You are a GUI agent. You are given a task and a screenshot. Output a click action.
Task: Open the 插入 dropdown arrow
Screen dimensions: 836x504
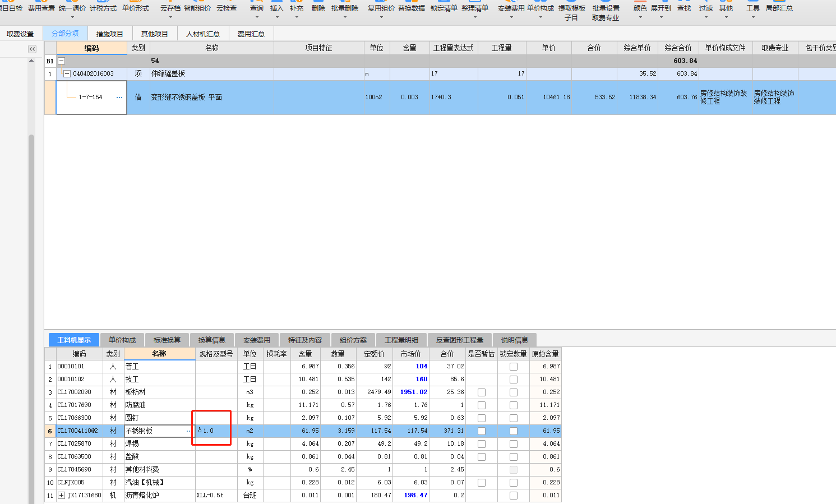point(277,17)
